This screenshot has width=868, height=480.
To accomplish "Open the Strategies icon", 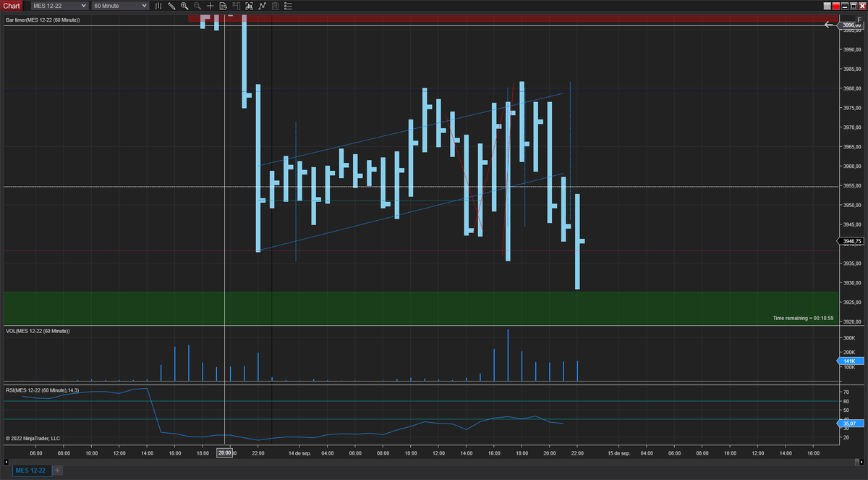I will 276,6.
